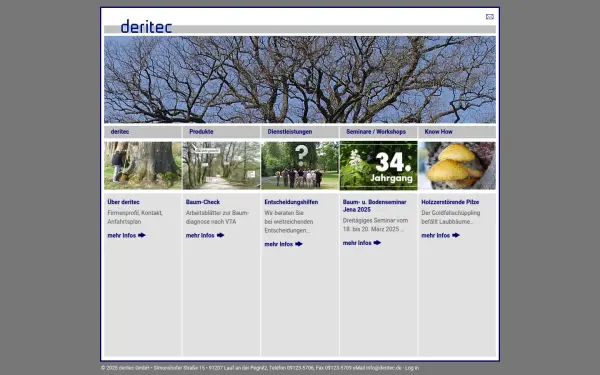Click the Log in link in footer

tap(412, 368)
